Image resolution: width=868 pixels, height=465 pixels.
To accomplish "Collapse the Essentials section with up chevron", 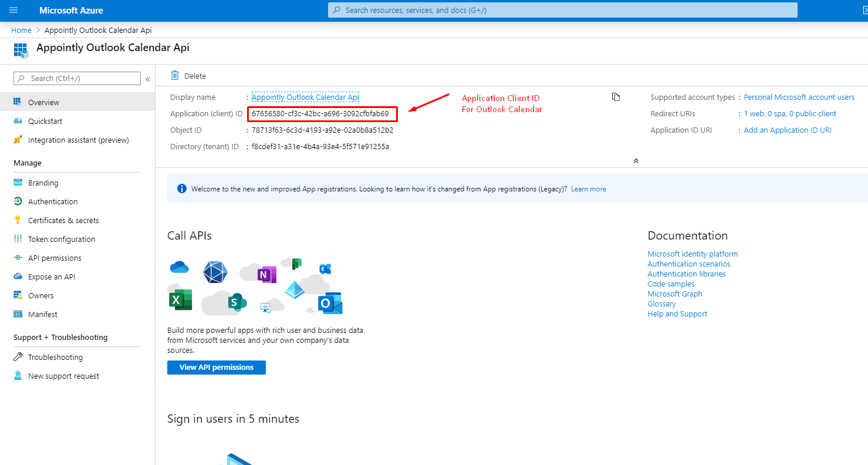I will tap(636, 161).
